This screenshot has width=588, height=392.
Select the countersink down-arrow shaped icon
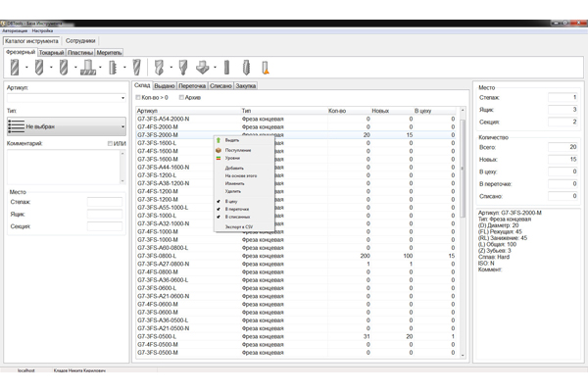[x=203, y=68]
